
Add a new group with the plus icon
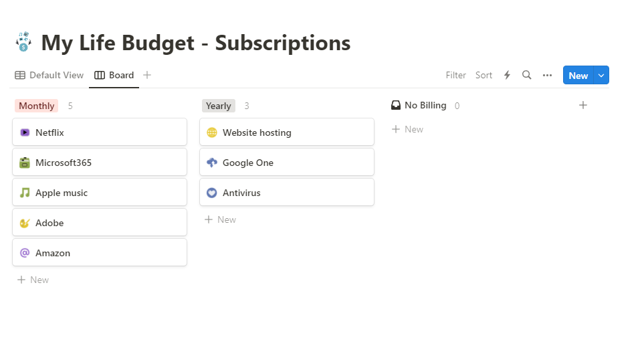[582, 105]
